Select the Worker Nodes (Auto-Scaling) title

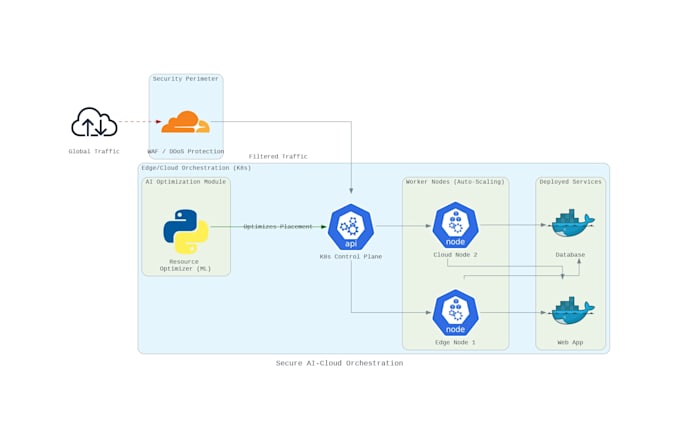[x=455, y=182]
